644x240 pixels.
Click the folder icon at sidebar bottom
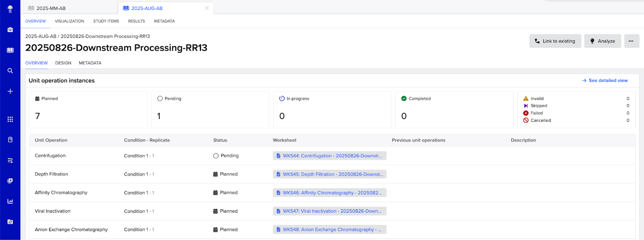pos(10,222)
